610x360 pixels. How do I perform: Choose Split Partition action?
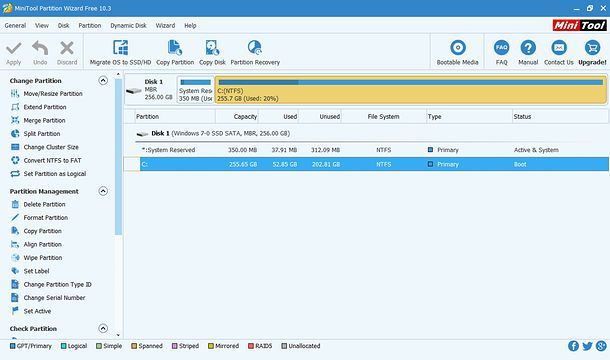click(x=36, y=133)
